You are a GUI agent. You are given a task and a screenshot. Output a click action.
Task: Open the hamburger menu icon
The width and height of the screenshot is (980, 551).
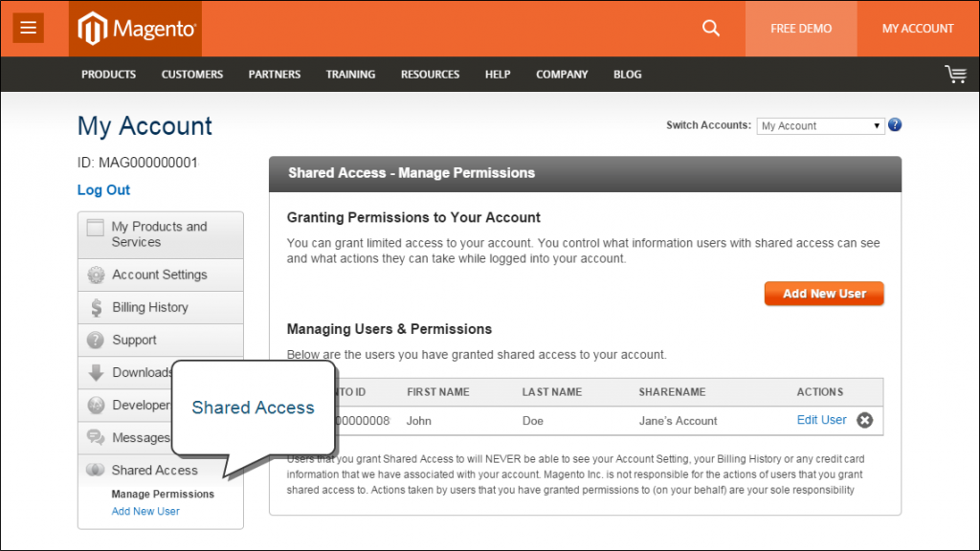tap(28, 28)
